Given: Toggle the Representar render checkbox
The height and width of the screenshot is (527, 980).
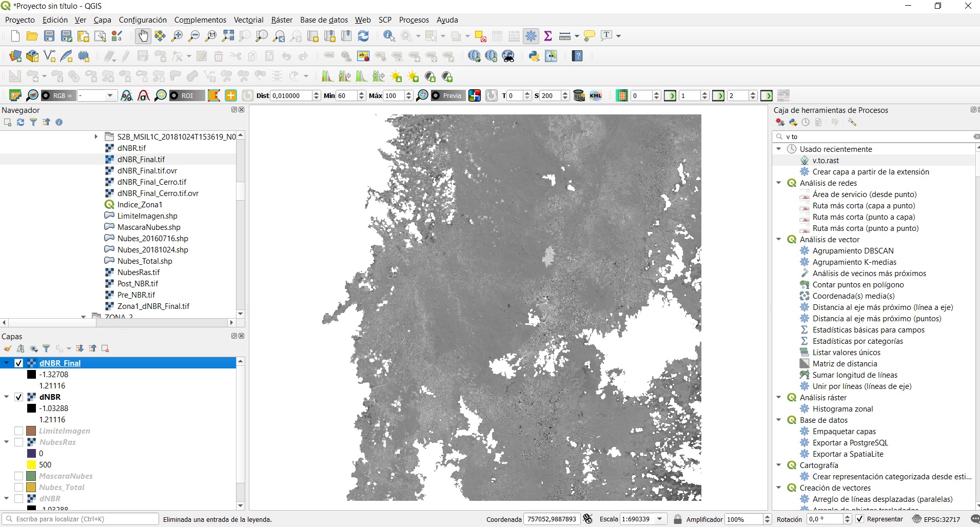Looking at the screenshot, I should (x=860, y=519).
